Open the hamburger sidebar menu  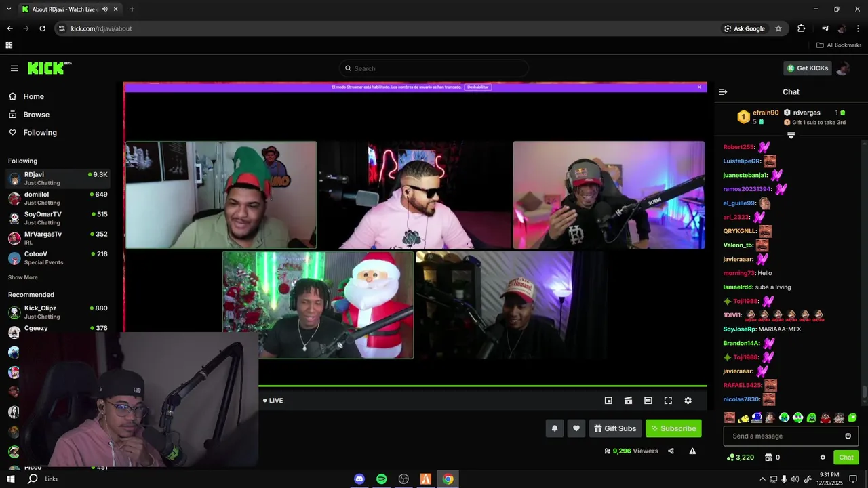click(x=14, y=68)
